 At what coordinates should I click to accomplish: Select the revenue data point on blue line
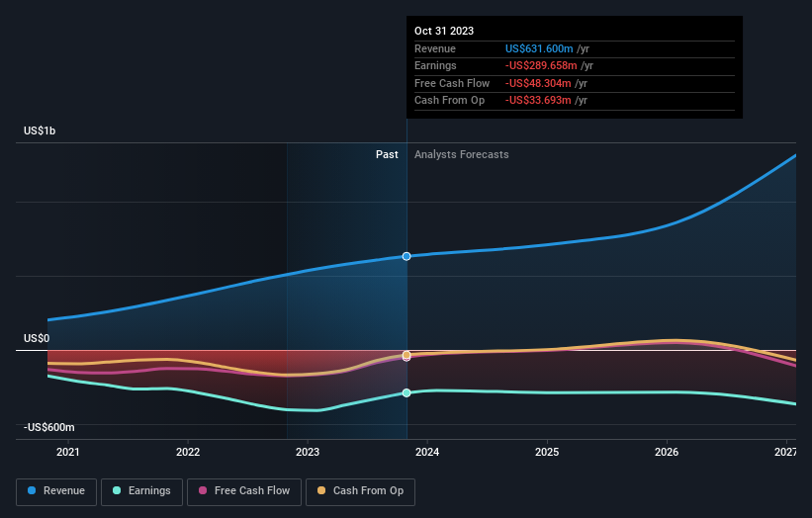tap(406, 256)
